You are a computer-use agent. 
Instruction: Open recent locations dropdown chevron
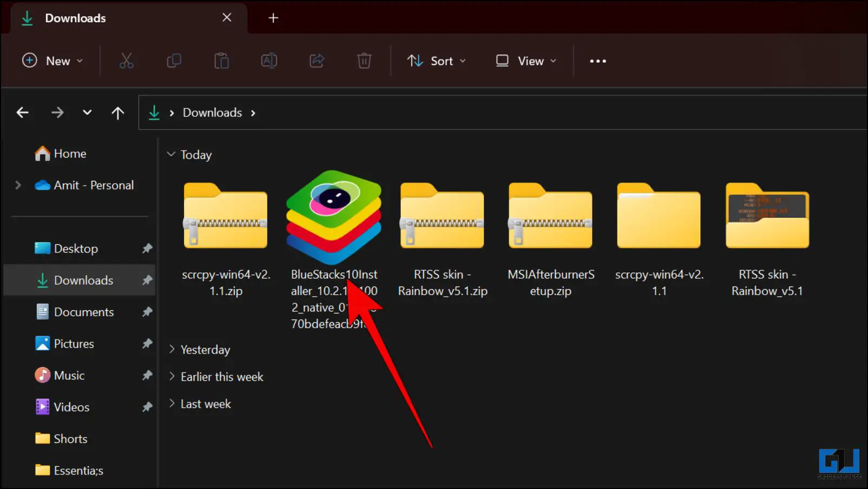click(x=87, y=113)
